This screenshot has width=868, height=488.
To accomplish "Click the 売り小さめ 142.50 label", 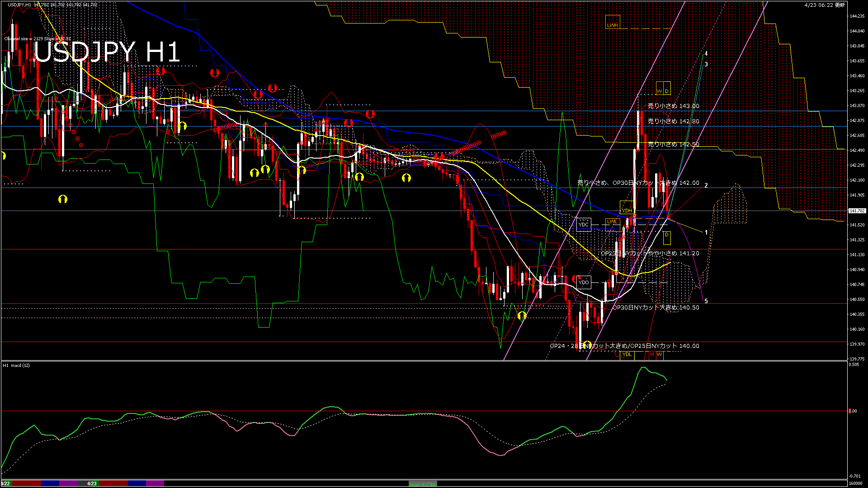I will click(673, 145).
